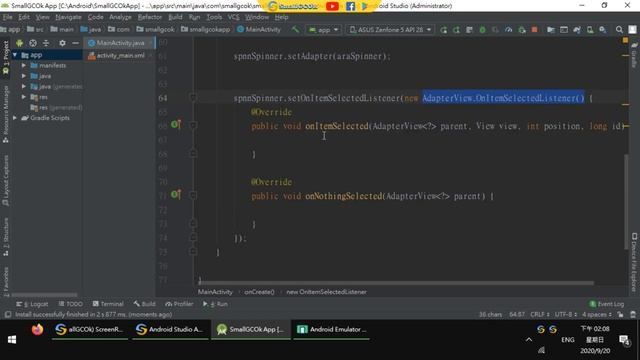Expand the java (generated) folder arrow
Image resolution: width=640 pixels, height=360 pixels.
(x=24, y=87)
